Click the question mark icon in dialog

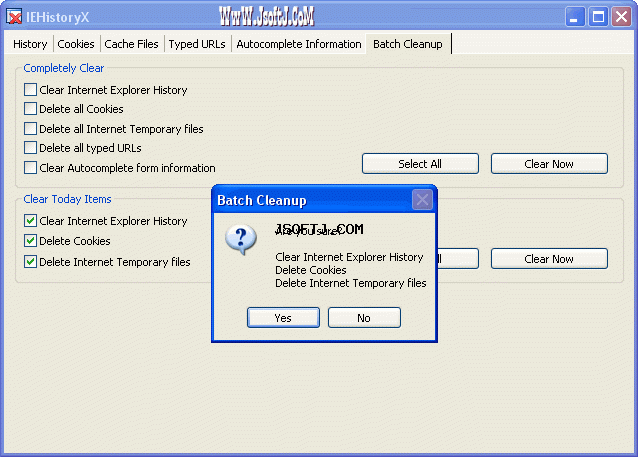tap(241, 240)
